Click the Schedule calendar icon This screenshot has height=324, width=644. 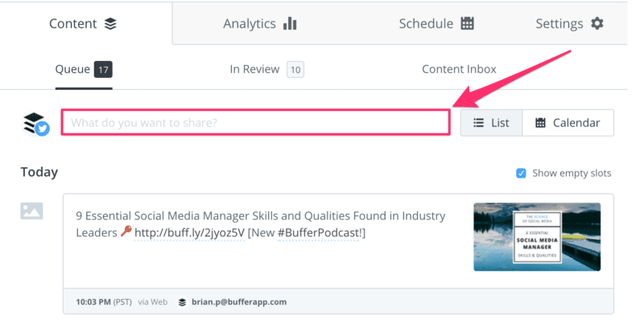[468, 23]
